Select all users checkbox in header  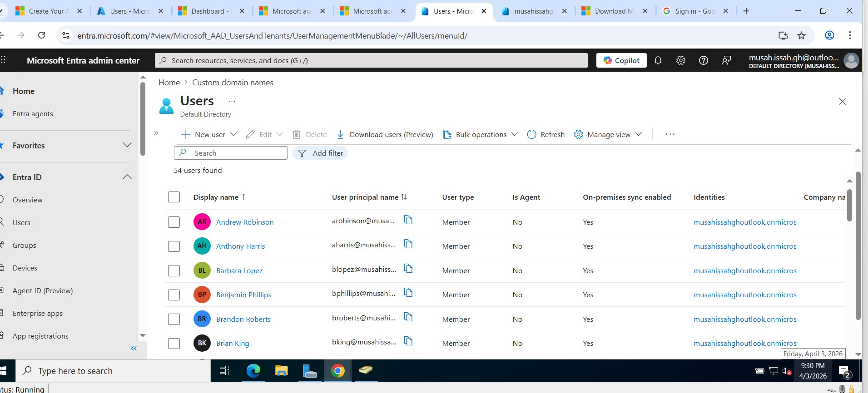coord(174,197)
